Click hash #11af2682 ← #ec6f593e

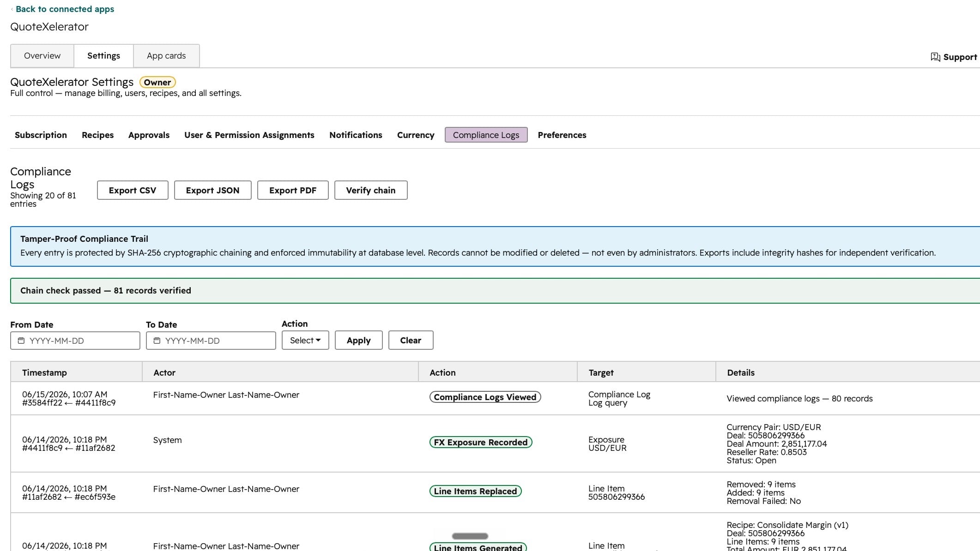[69, 497]
